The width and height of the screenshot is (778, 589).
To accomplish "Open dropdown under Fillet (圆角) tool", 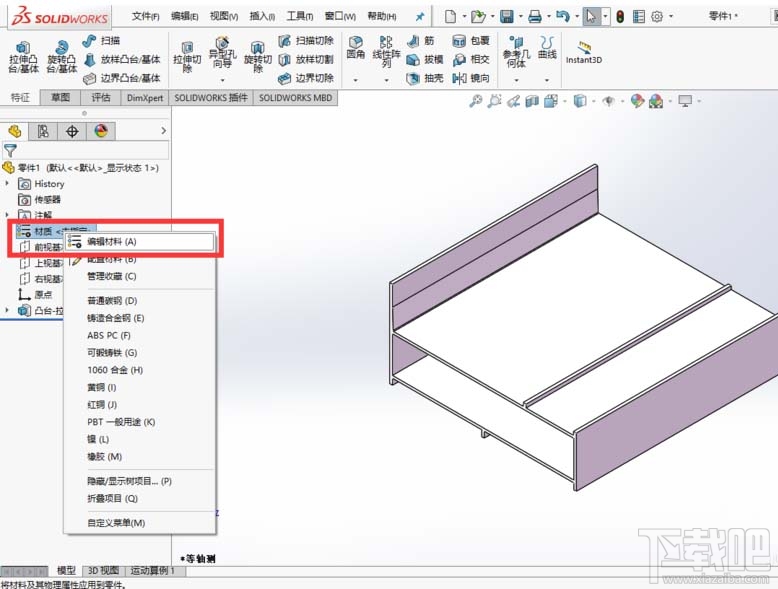I will click(x=355, y=79).
